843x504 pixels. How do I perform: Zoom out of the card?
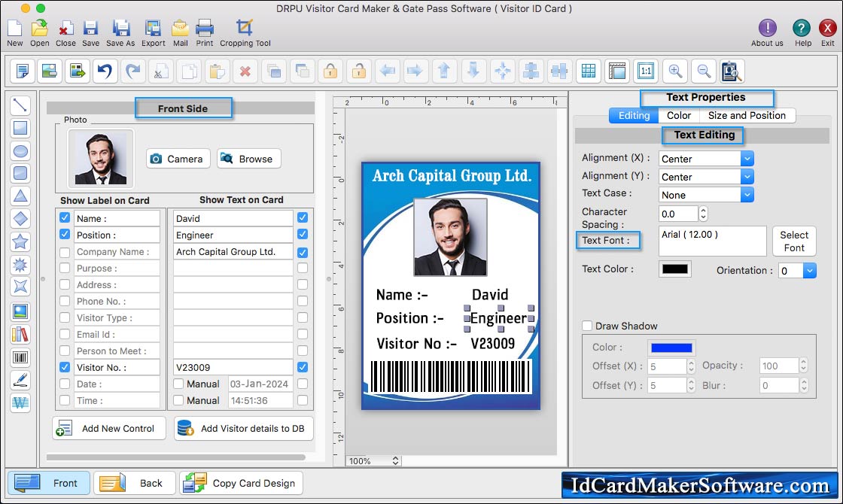pyautogui.click(x=703, y=71)
